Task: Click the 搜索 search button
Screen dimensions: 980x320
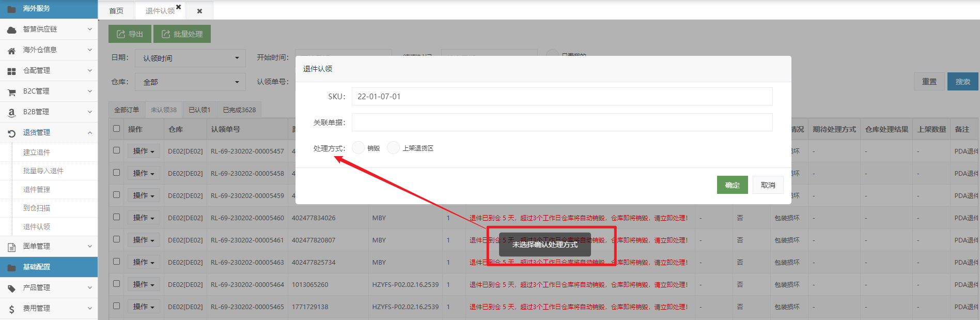Action: coord(962,82)
